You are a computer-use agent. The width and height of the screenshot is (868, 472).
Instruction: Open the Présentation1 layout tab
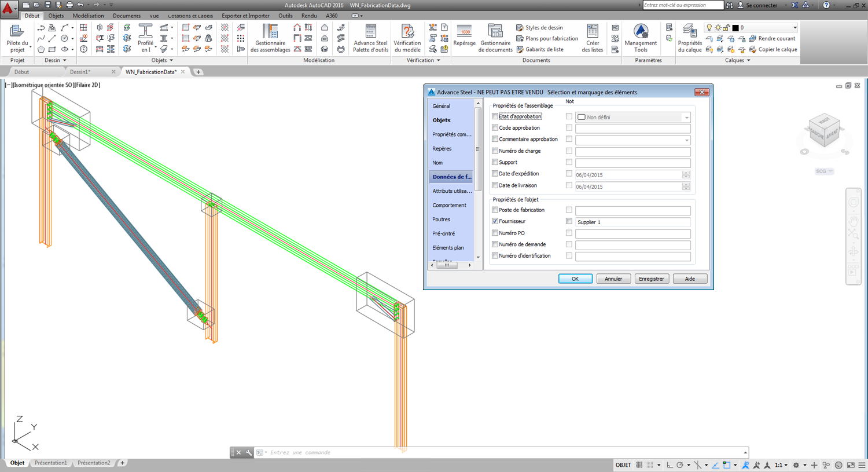click(51, 463)
